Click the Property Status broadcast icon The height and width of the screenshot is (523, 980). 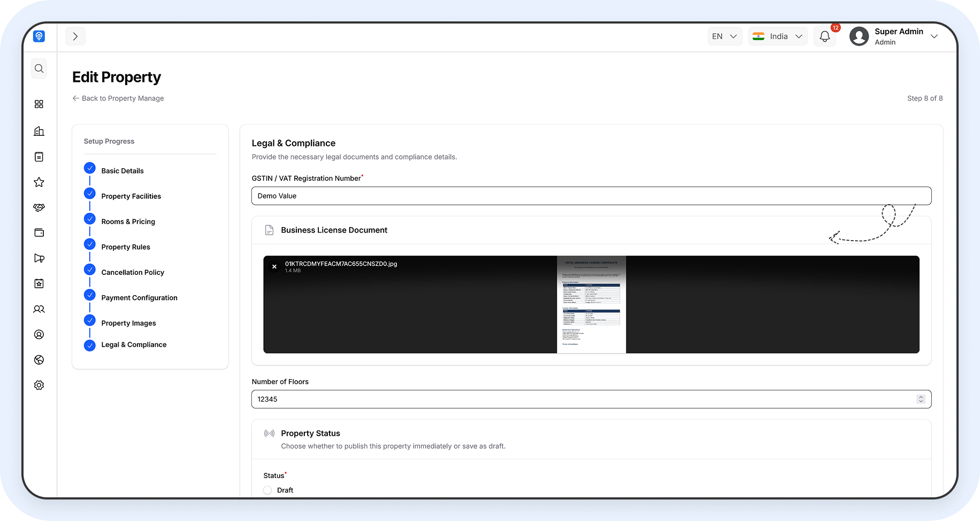(270, 433)
